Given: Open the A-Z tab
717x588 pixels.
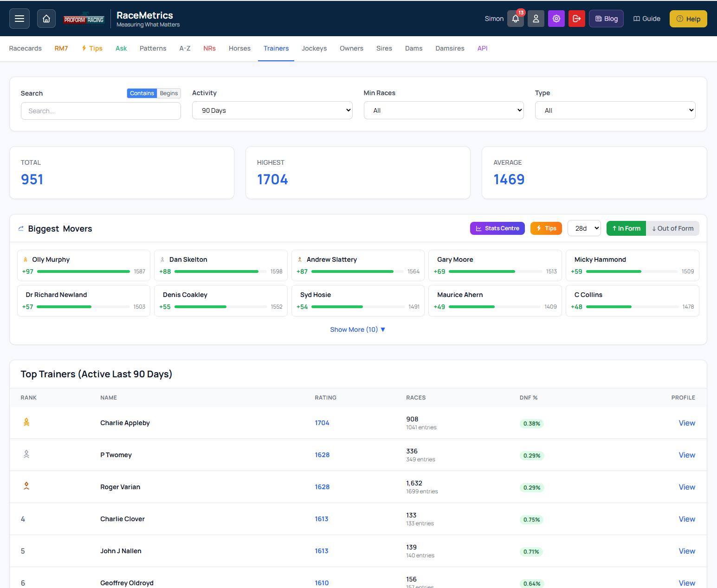Looking at the screenshot, I should [x=185, y=48].
